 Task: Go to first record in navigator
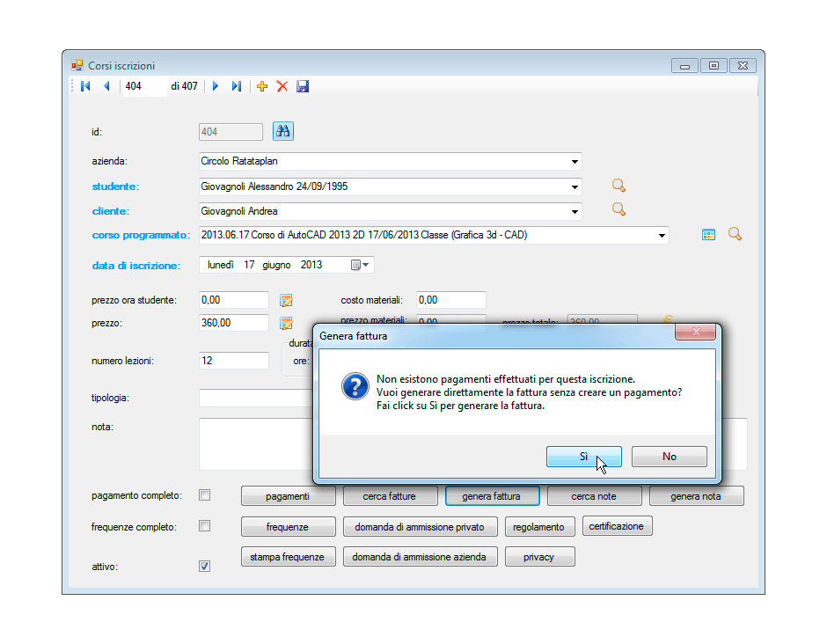(85, 86)
